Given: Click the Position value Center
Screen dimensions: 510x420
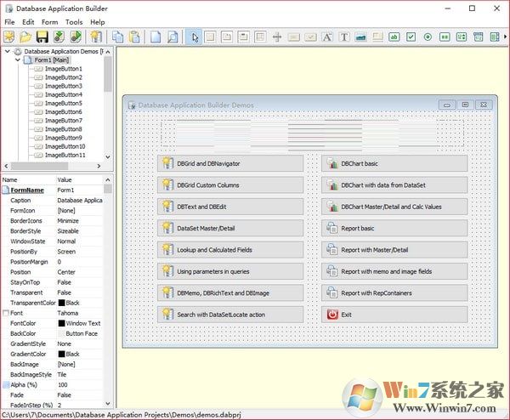Looking at the screenshot, I should point(66,272).
